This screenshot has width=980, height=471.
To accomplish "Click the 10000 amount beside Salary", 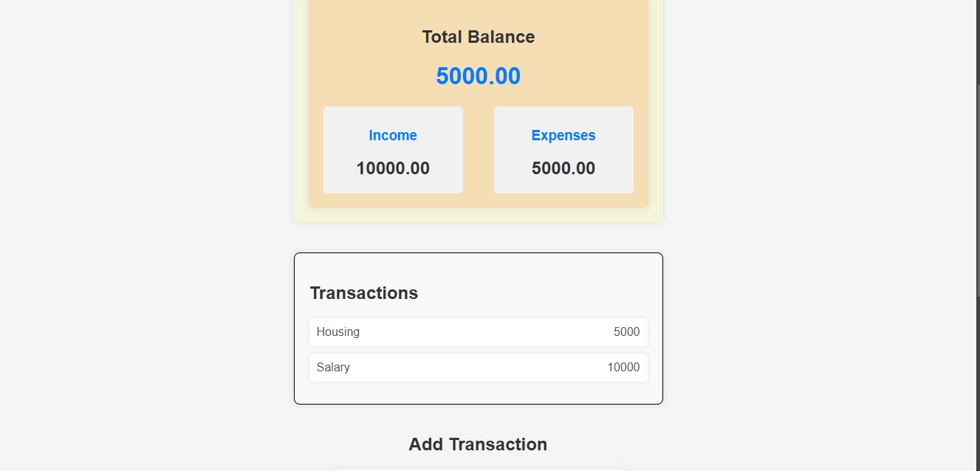I will [624, 367].
